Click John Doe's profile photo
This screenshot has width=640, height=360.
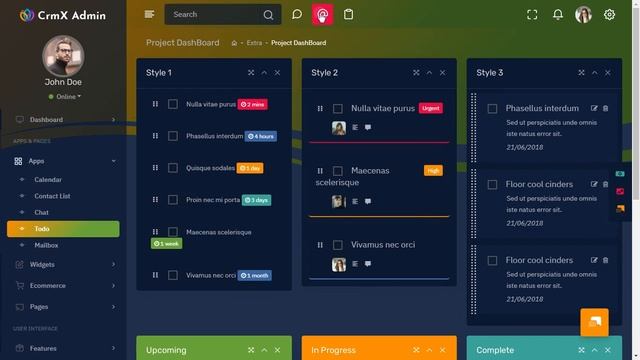(63, 56)
